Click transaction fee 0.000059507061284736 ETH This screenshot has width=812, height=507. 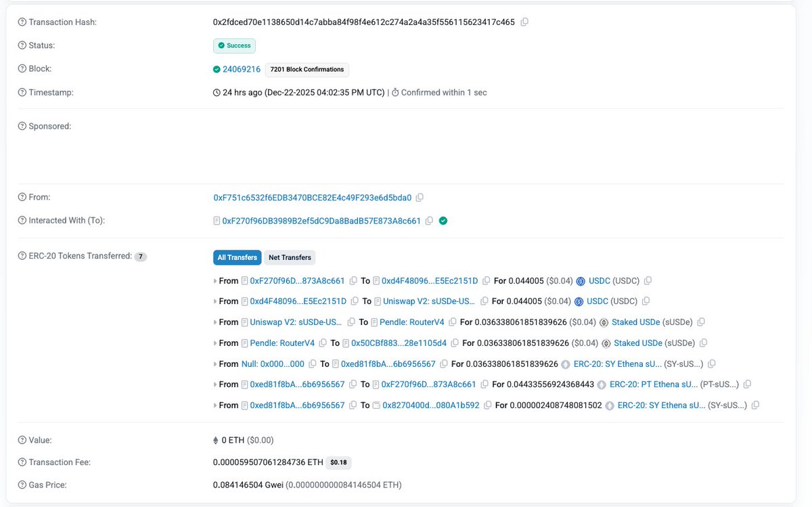268,462
